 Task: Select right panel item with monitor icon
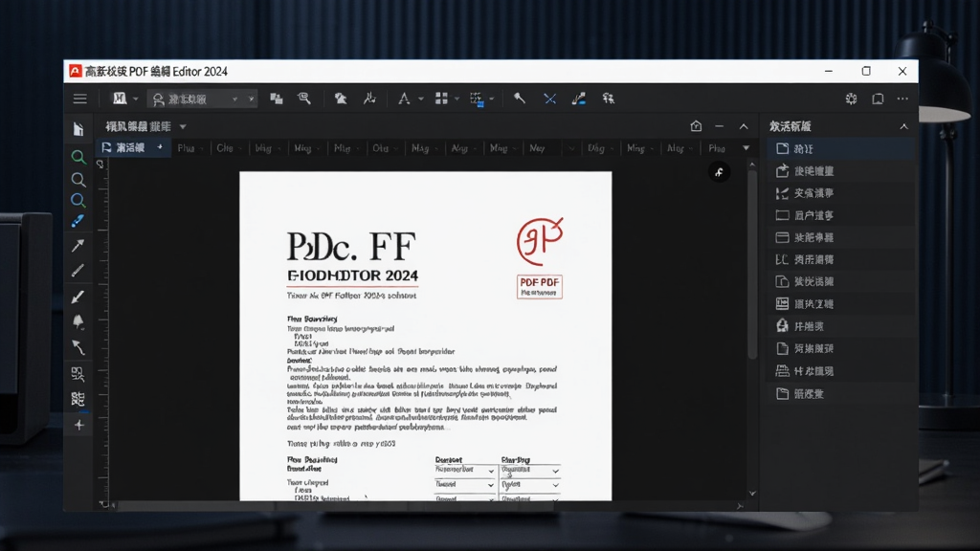coord(839,215)
